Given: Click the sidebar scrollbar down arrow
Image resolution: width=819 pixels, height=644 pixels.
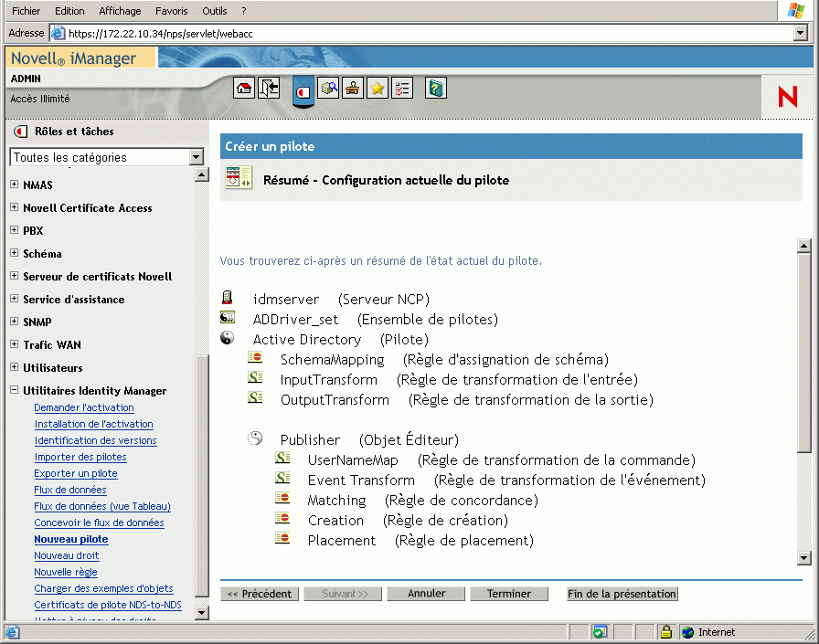Looking at the screenshot, I should pos(202,613).
